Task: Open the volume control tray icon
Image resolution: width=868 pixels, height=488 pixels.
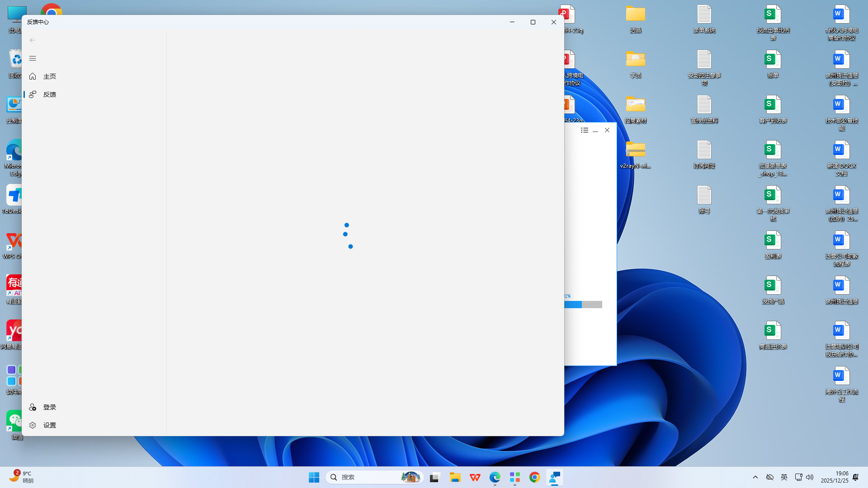Action: [x=810, y=477]
